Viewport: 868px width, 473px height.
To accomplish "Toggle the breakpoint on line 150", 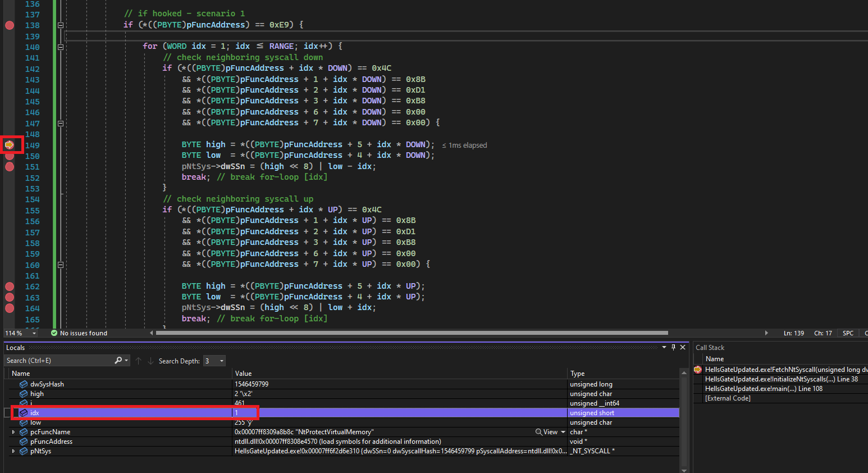I will click(10, 156).
